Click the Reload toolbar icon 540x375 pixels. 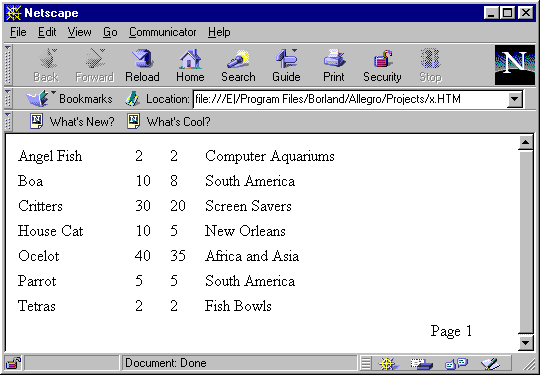pyautogui.click(x=142, y=65)
